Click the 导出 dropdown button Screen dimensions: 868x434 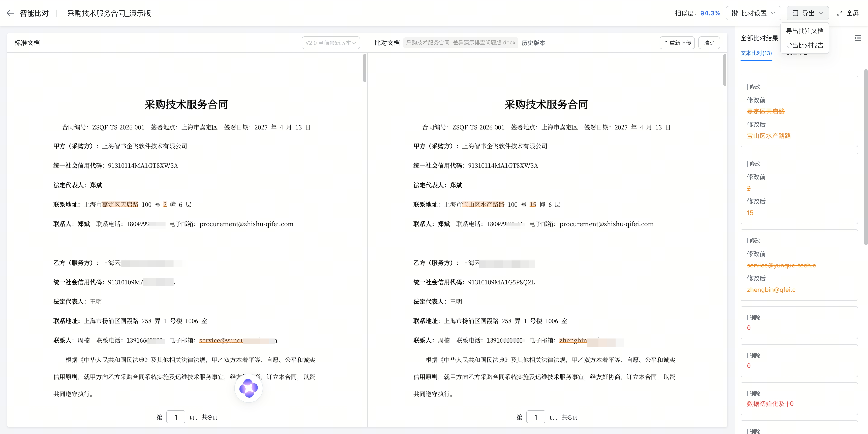click(808, 13)
